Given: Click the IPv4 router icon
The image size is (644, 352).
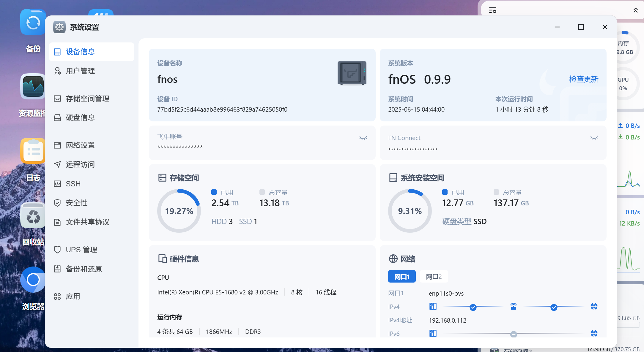Looking at the screenshot, I should tap(514, 306).
